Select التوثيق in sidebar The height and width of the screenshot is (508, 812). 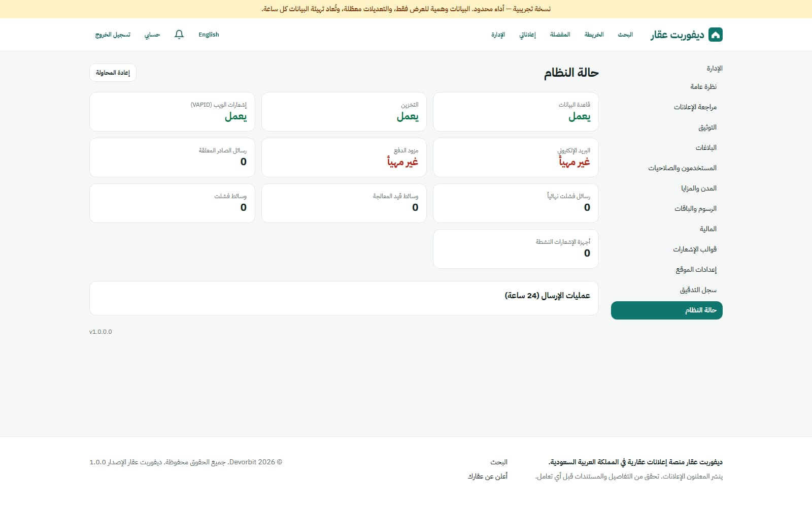click(667, 128)
